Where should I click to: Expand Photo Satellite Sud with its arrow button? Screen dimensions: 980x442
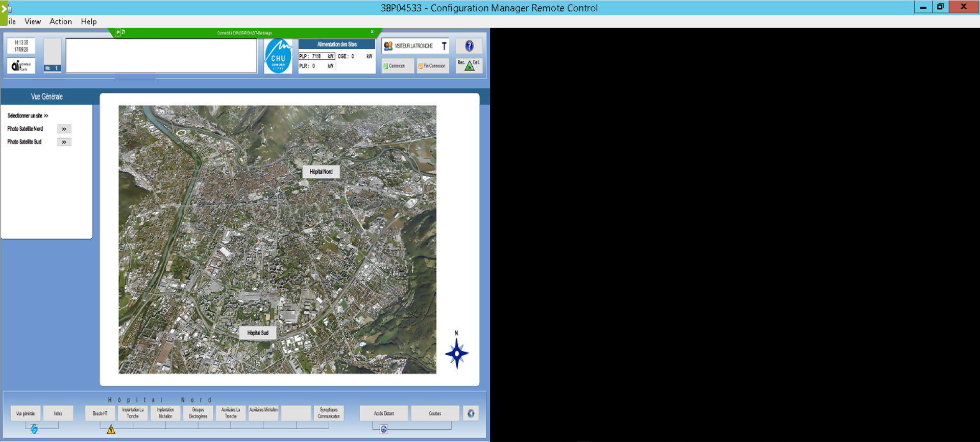tap(64, 142)
